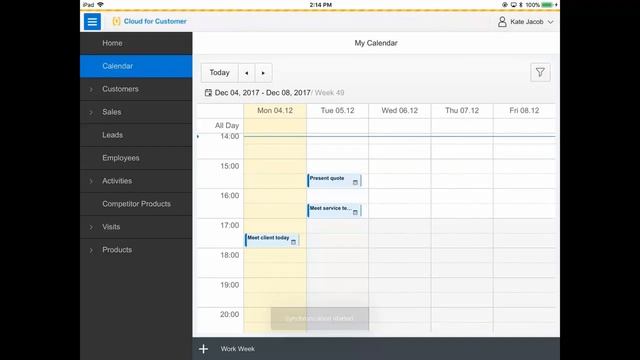This screenshot has width=640, height=360.
Task: Select the Fri 08.12 column header
Action: click(524, 111)
